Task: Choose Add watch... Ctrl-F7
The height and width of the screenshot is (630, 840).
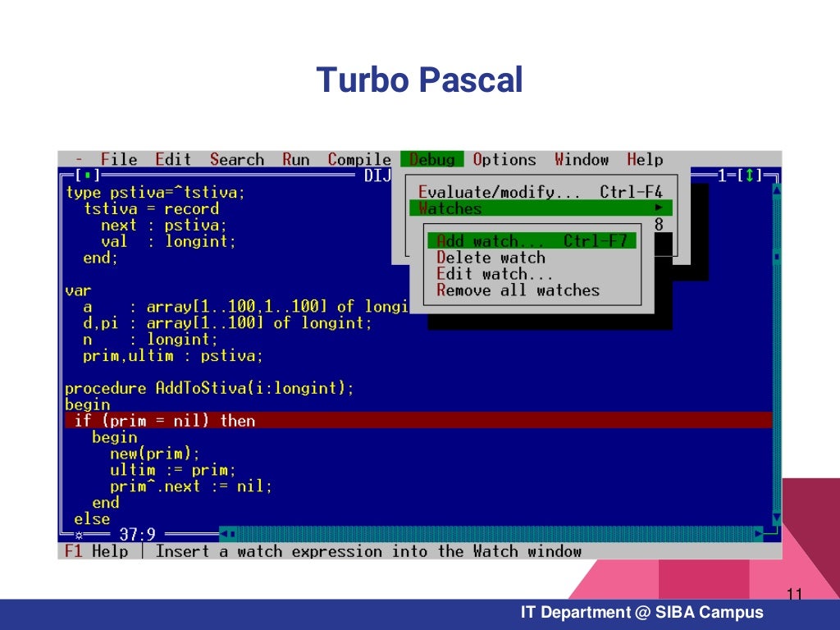Action: (x=532, y=241)
